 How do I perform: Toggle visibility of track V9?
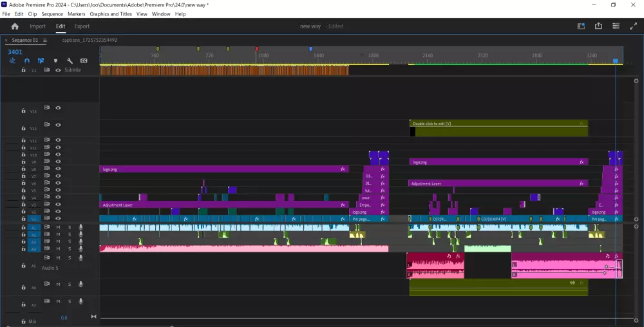[x=58, y=161]
